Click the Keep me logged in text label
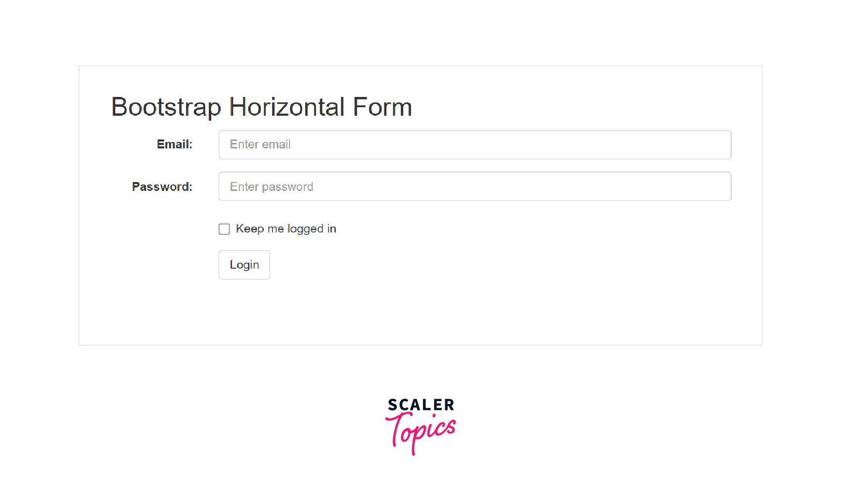The height and width of the screenshot is (504, 841). pos(286,229)
